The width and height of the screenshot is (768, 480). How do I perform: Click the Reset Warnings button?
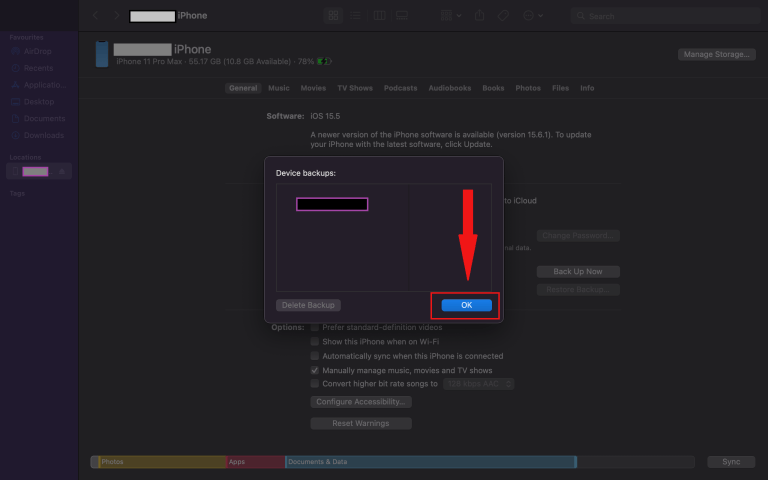click(x=360, y=423)
